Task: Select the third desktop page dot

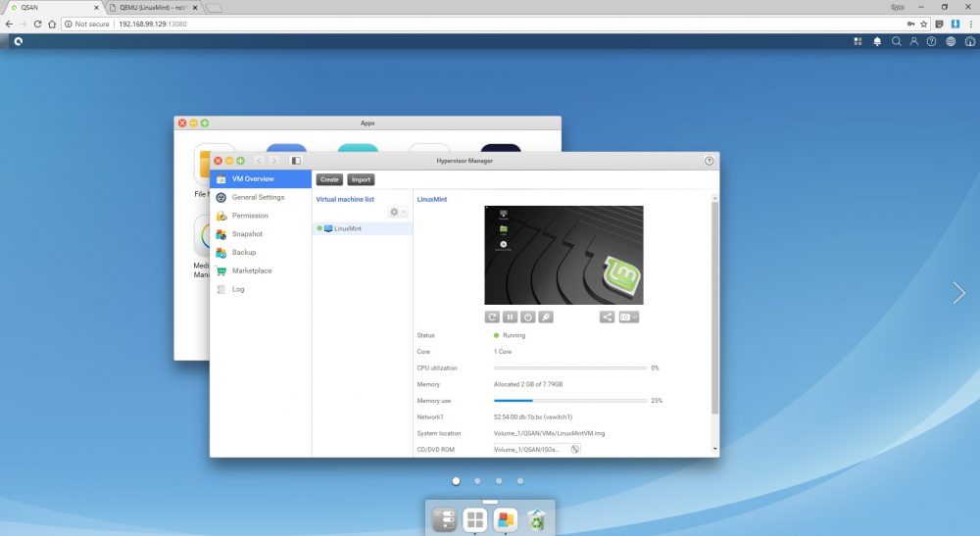Action: tap(499, 481)
